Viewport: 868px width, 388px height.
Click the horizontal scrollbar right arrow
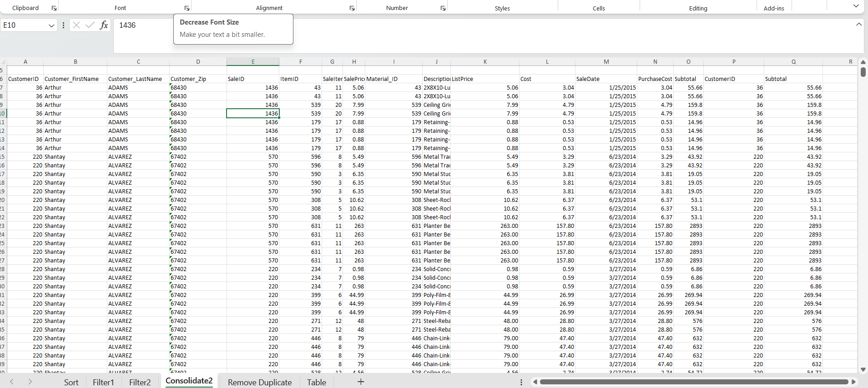tap(854, 382)
